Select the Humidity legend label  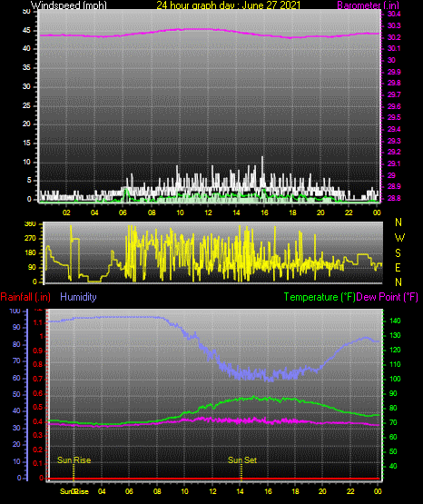(78, 297)
